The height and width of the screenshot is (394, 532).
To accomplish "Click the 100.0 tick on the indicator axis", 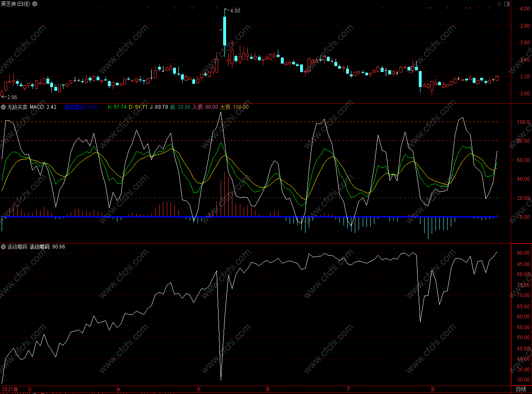I will (523, 122).
